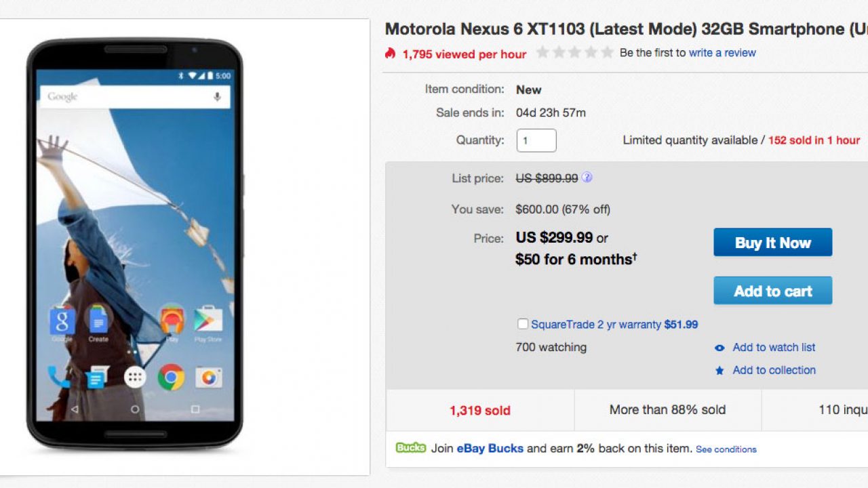Click the flame icon beside viewed per hour

click(x=390, y=53)
